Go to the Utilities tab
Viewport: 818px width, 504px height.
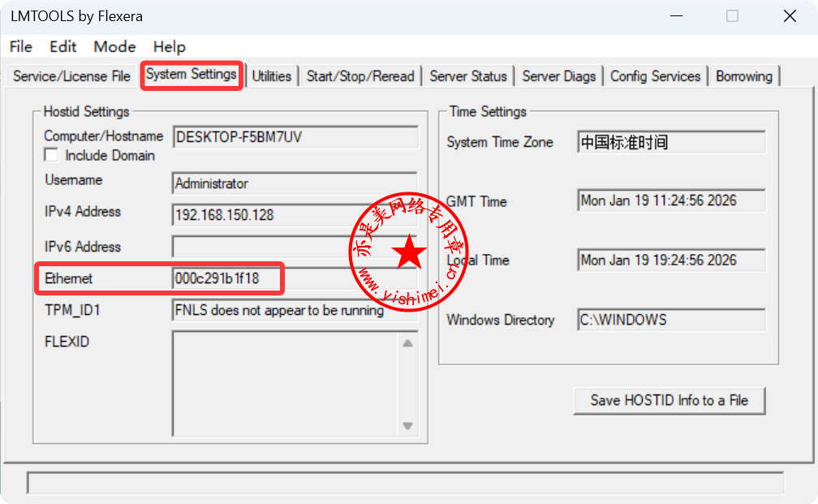coord(271,76)
